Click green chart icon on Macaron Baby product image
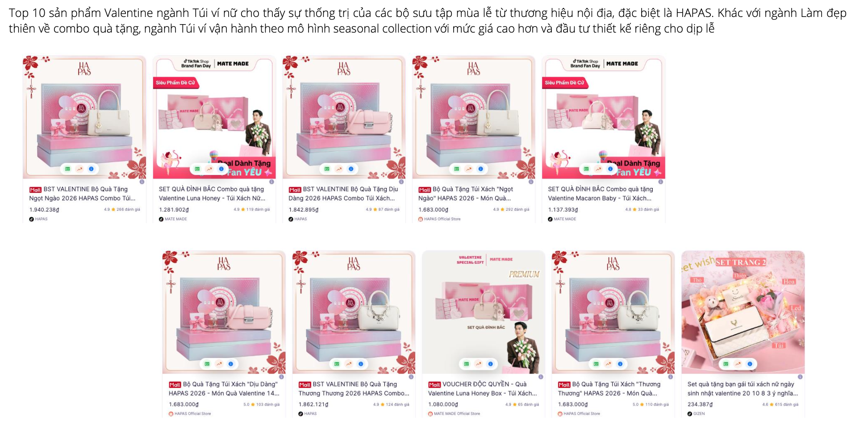Image resolution: width=868 pixels, height=424 pixels. coord(586,169)
